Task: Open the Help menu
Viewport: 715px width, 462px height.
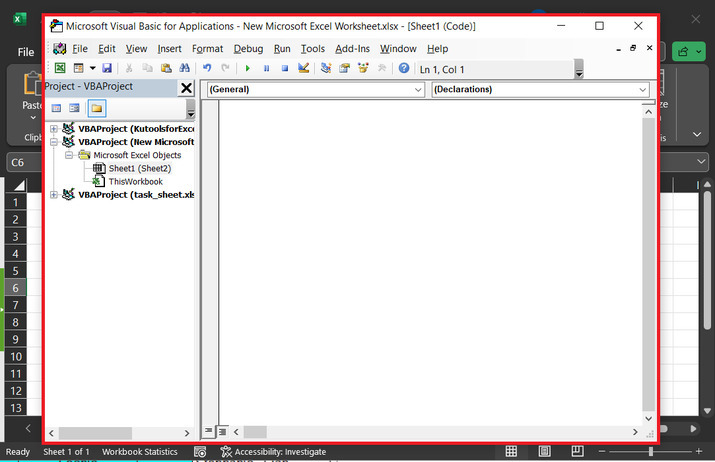Action: coord(437,49)
